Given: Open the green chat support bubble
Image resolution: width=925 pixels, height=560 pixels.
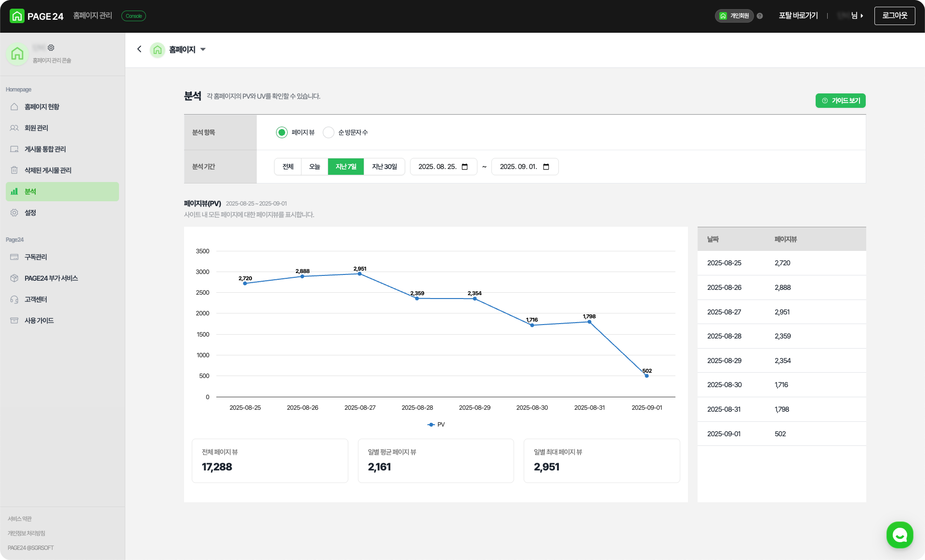Looking at the screenshot, I should tap(899, 534).
